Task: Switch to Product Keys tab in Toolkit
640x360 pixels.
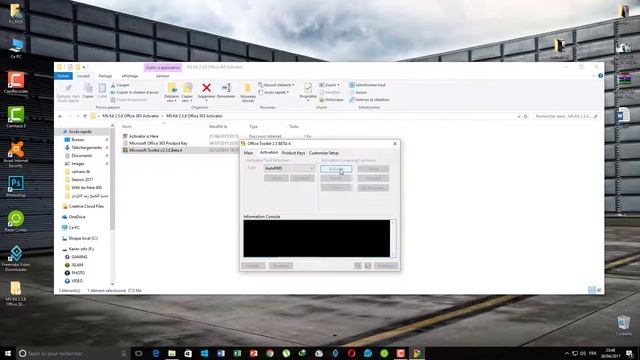Action: click(x=293, y=153)
